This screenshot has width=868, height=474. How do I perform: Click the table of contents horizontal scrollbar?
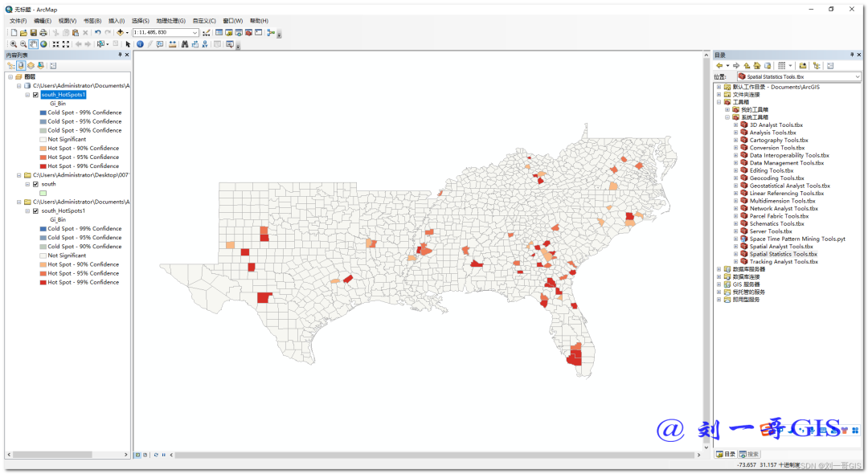point(52,455)
